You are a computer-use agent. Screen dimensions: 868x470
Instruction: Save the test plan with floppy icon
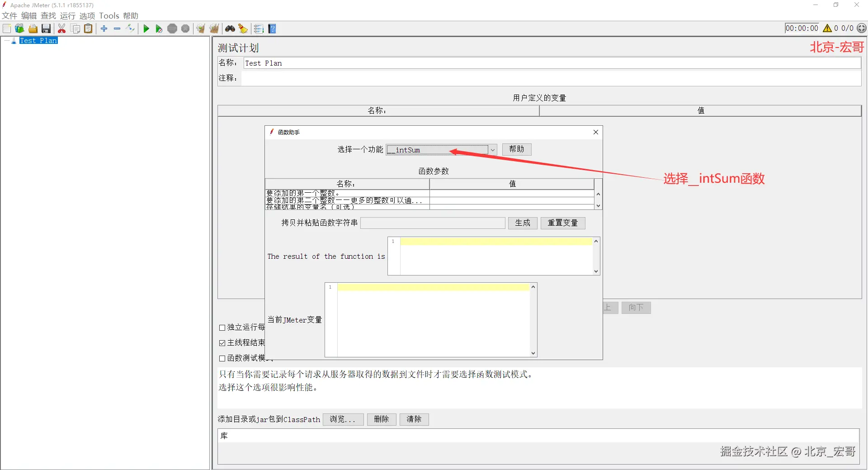[46, 28]
